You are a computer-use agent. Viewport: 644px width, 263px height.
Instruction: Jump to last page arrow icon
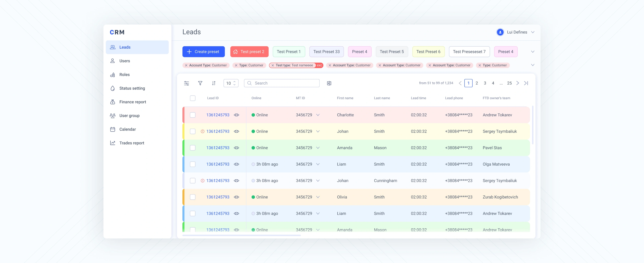[526, 83]
